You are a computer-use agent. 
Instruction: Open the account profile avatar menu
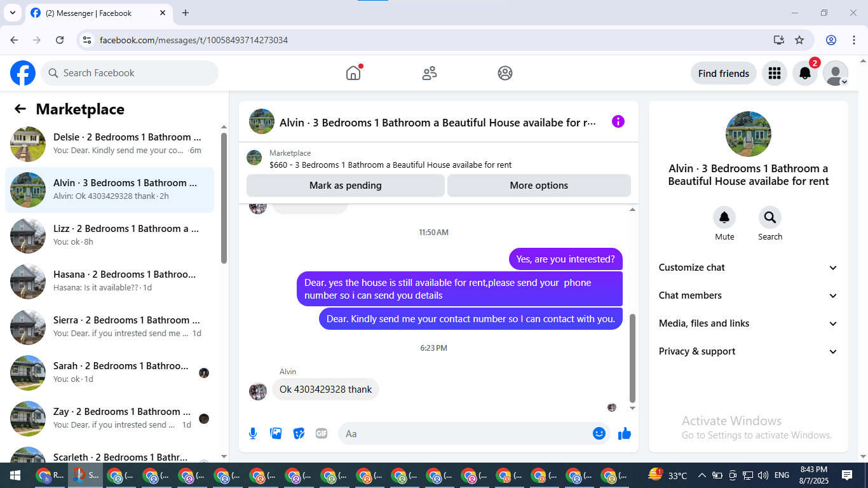point(836,73)
